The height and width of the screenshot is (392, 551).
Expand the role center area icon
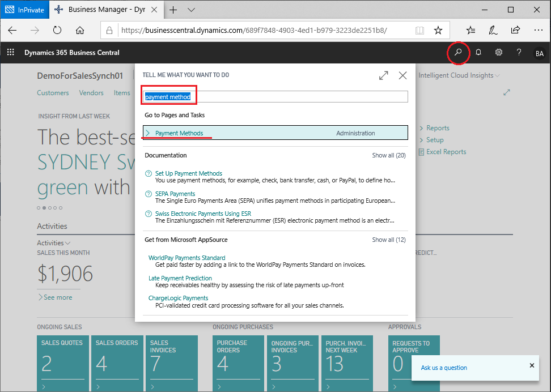pos(506,93)
